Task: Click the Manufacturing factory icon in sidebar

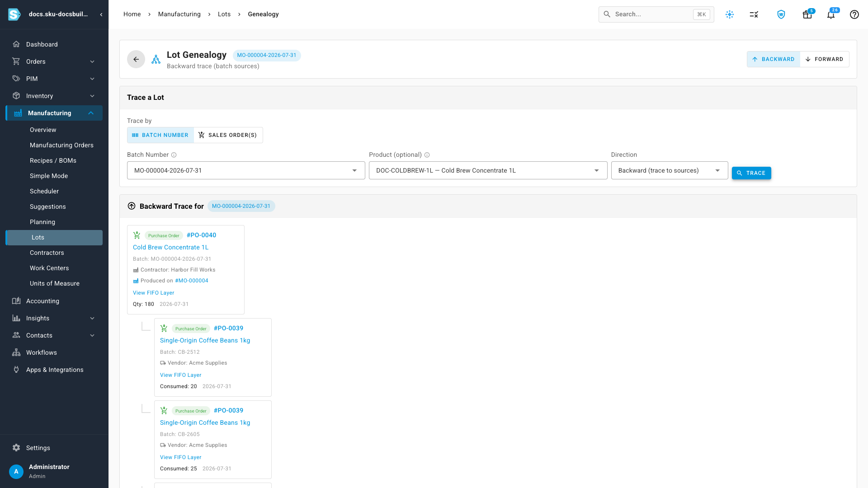Action: [x=18, y=113]
